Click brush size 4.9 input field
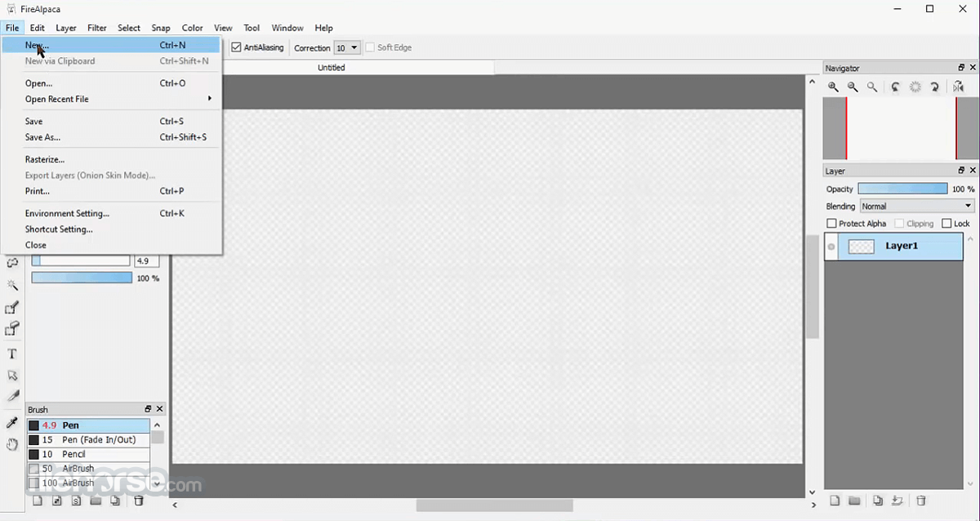Image resolution: width=980 pixels, height=521 pixels. tap(146, 261)
